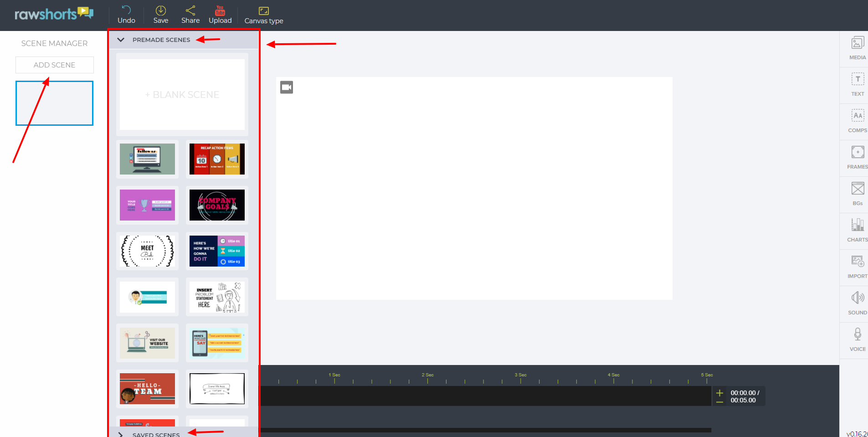Choose the Here's How We're Gonna Do It scene
Screen dimensions: 868x437
pyautogui.click(x=217, y=251)
